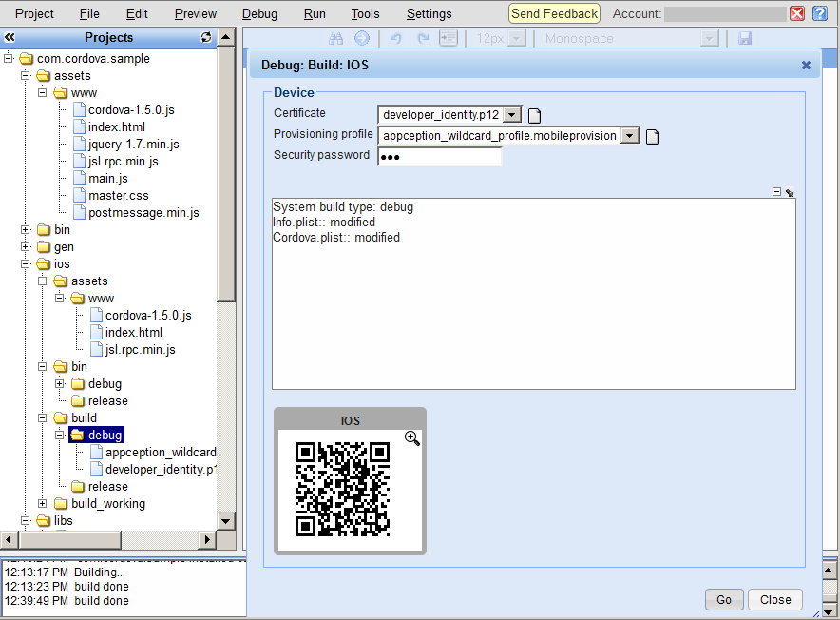Select index.html under the top assets www folder
Viewport: 840px width, 620px height.
pyautogui.click(x=117, y=127)
